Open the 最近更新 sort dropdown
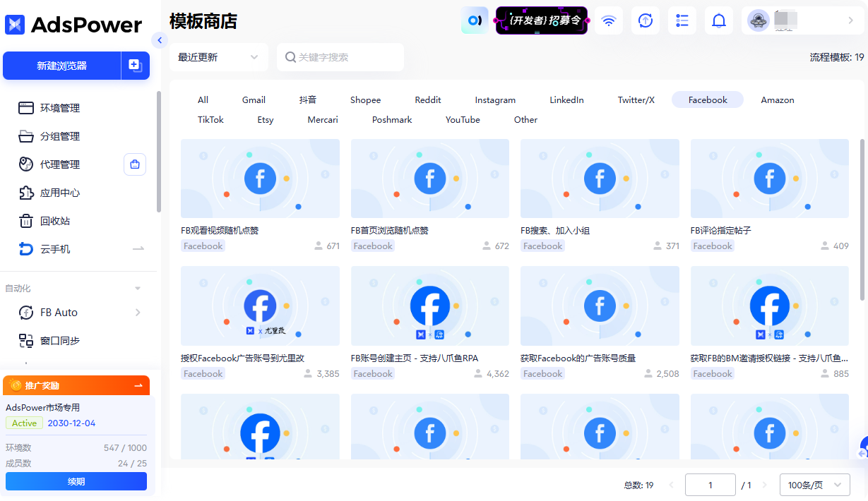Viewport: 868px width, 501px height. pyautogui.click(x=219, y=57)
